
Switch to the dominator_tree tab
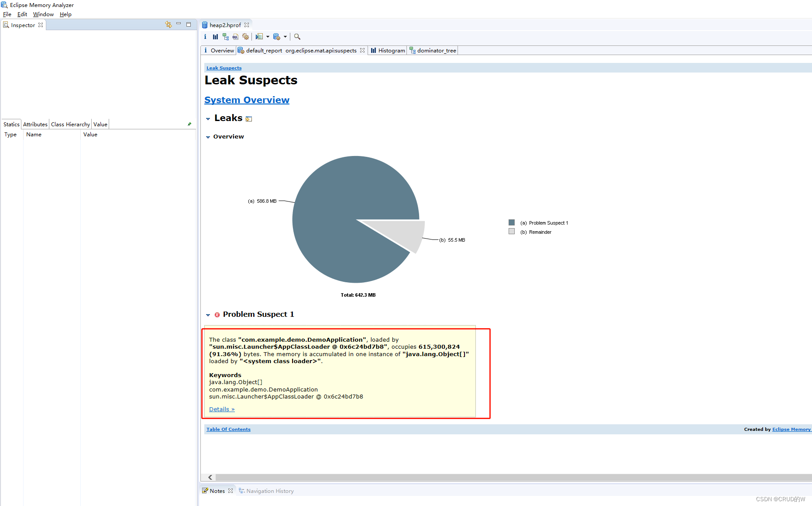(x=433, y=51)
